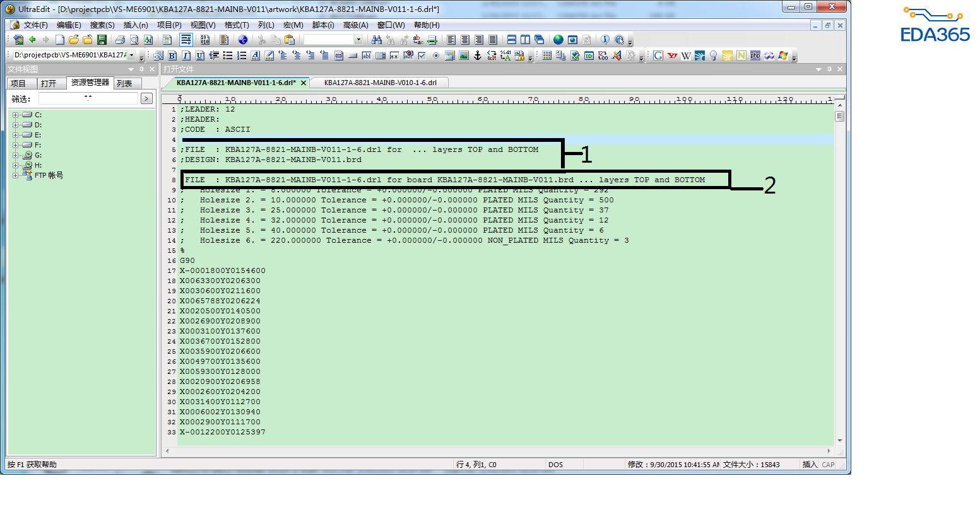Open the 文件(F) menu
The image size is (980, 517).
(x=36, y=25)
